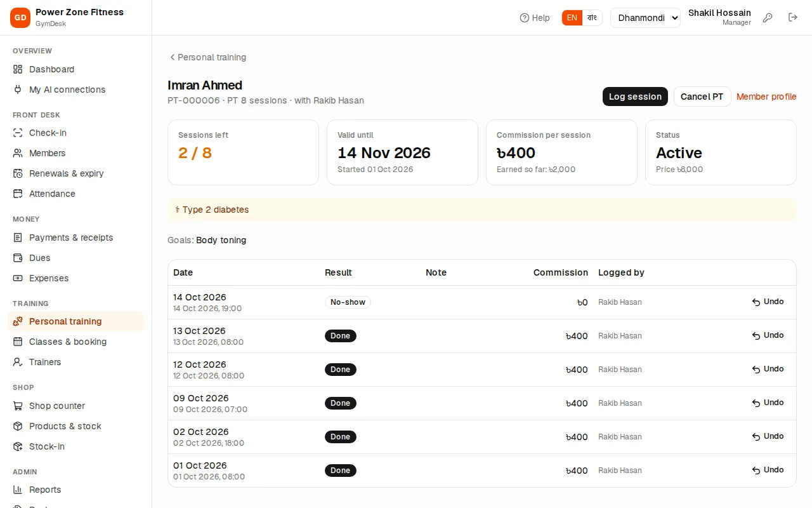812x508 pixels.
Task: Open Dashboard in the sidebar
Action: [x=76, y=69]
